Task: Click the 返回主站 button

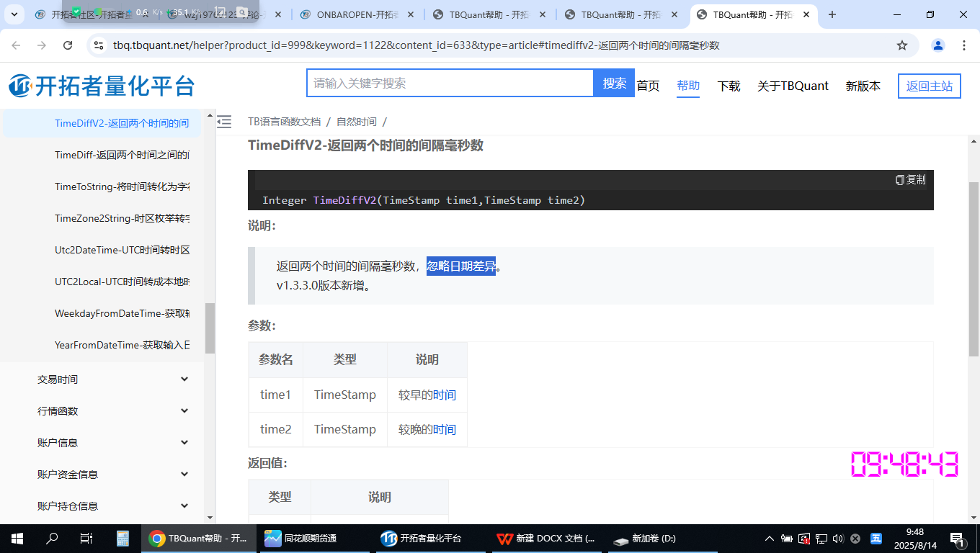Action: [x=930, y=86]
